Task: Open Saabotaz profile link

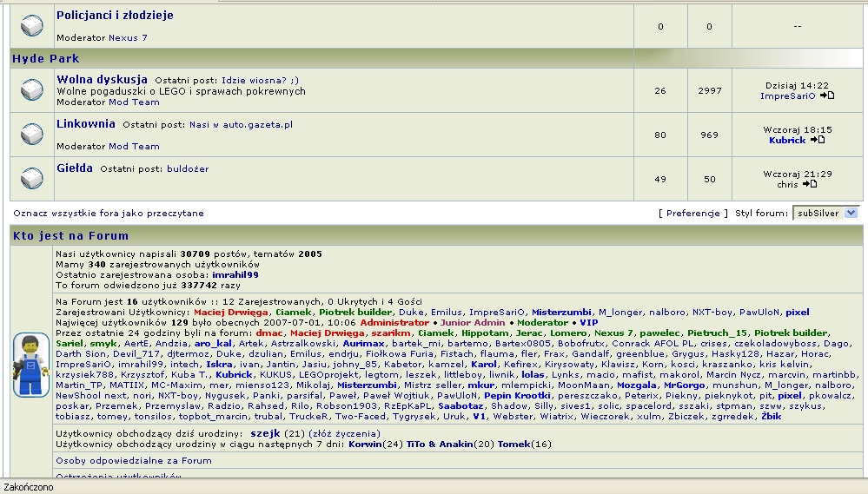Action: pos(461,406)
